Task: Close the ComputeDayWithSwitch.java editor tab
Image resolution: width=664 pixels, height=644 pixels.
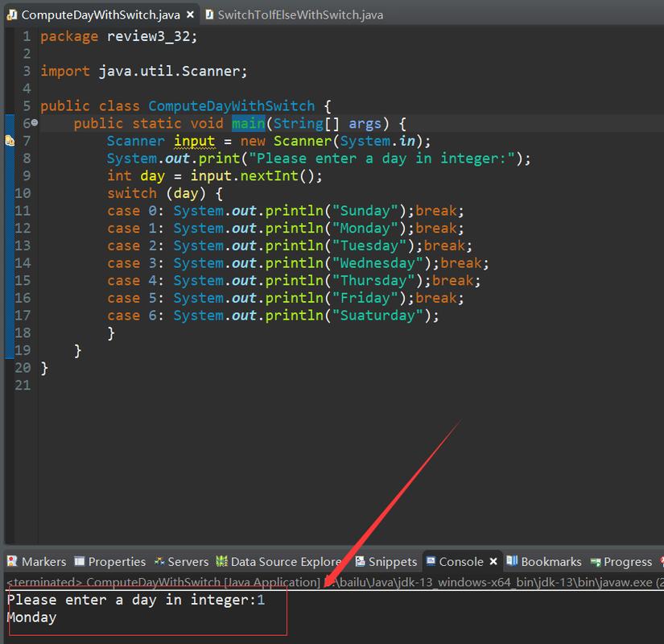Action: click(x=189, y=15)
